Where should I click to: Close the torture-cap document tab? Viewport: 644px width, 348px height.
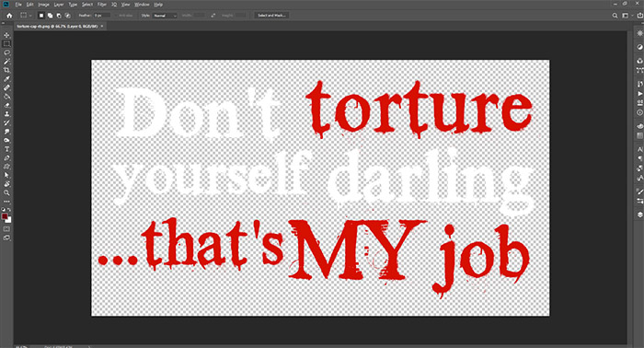[102, 27]
